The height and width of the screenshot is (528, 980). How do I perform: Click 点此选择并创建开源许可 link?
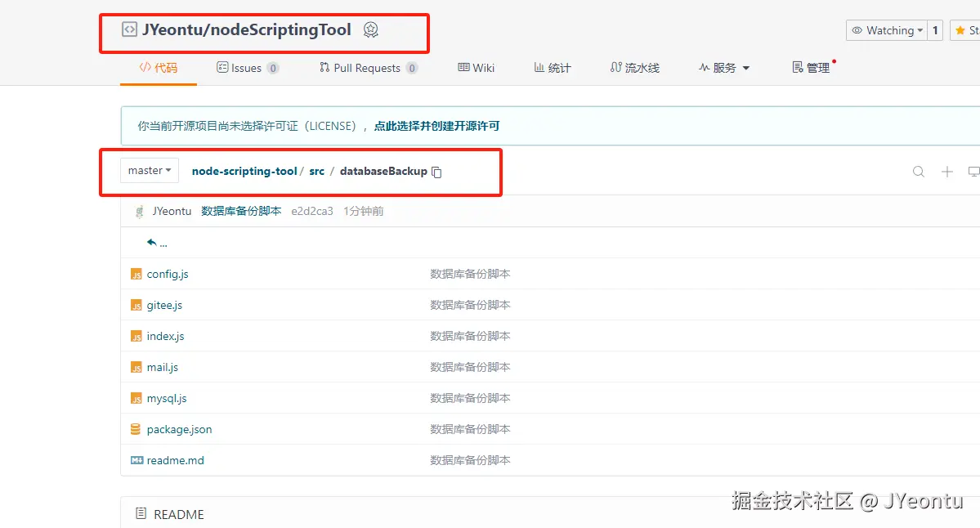pos(437,126)
